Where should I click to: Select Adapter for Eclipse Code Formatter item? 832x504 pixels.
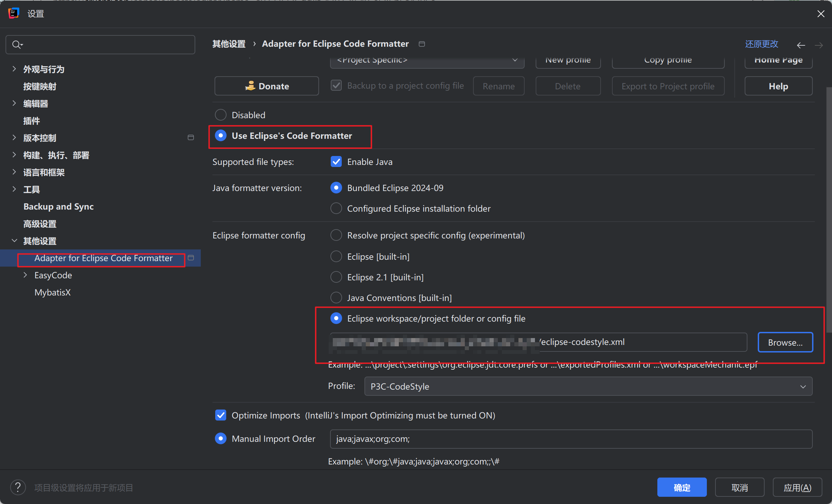point(103,258)
